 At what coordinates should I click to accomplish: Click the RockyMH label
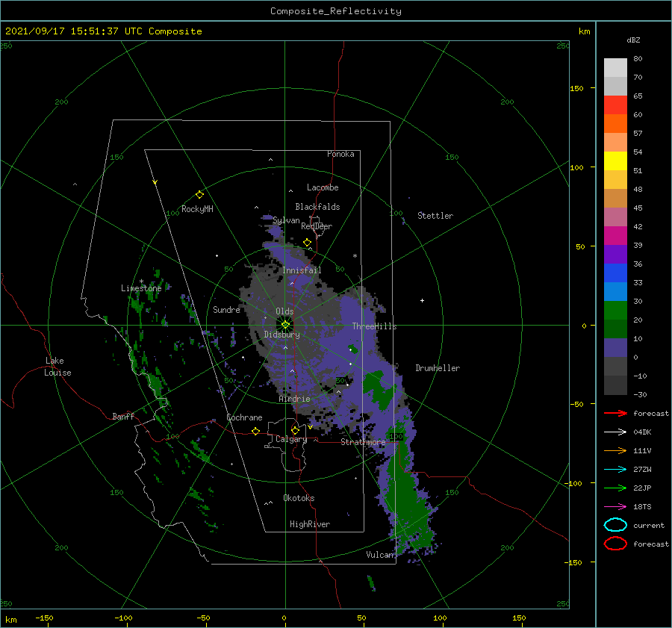197,209
